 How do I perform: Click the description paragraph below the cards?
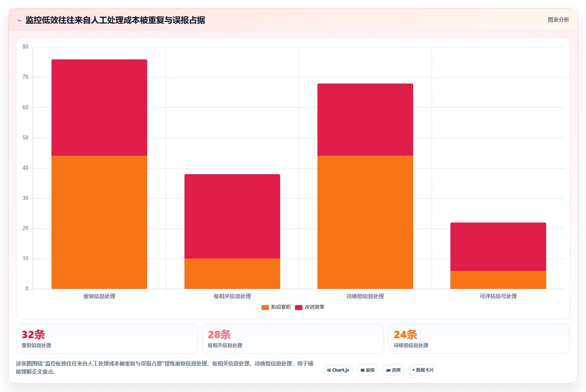(165, 368)
